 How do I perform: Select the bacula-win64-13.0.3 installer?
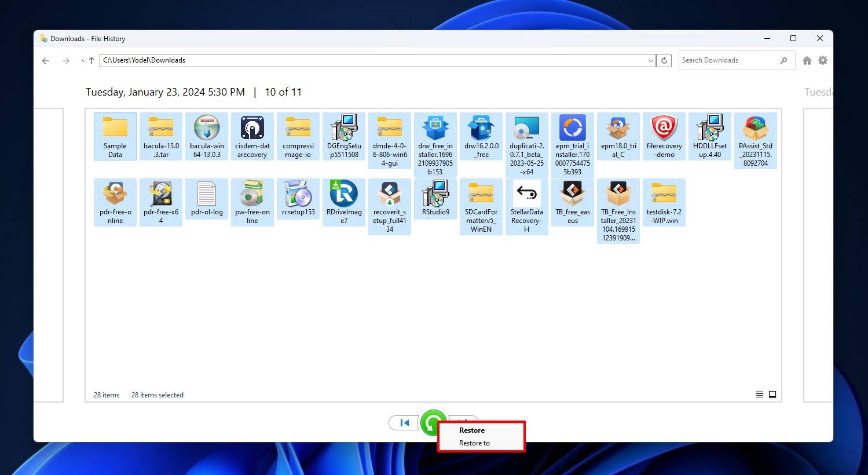click(207, 136)
